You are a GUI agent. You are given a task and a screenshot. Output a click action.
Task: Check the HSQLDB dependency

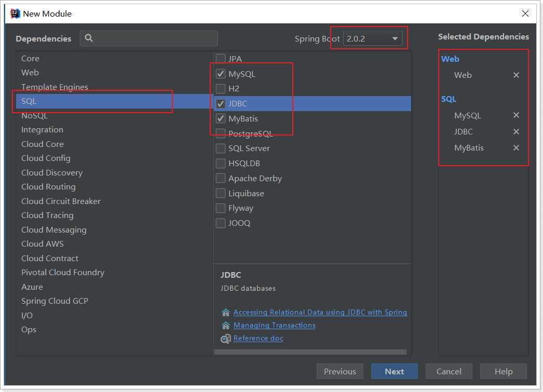click(x=221, y=163)
